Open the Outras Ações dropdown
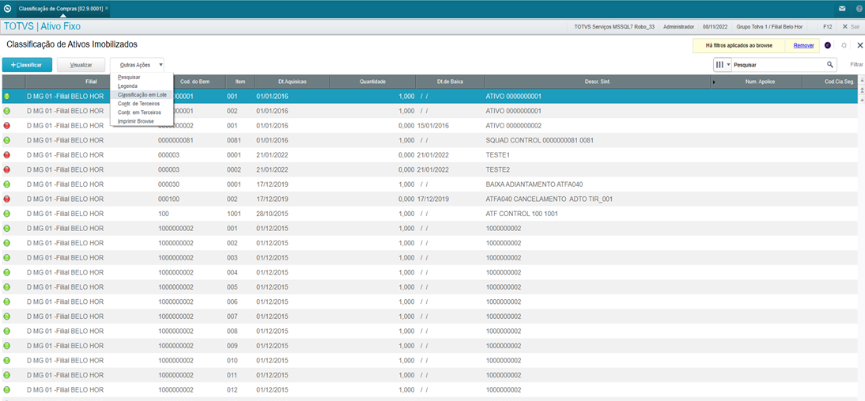 pos(137,65)
